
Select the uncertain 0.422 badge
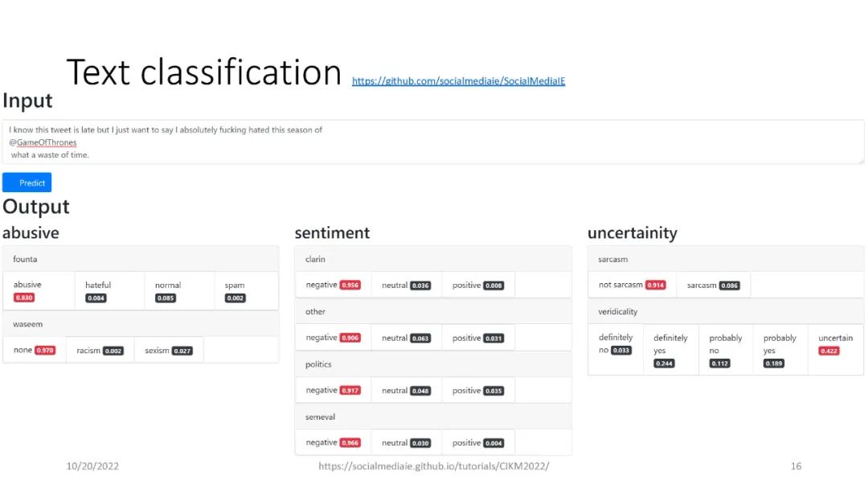[x=829, y=351]
